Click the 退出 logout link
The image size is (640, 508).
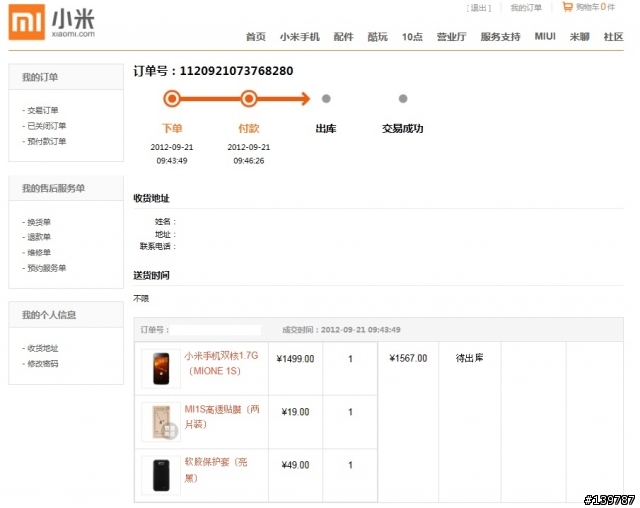pos(479,8)
